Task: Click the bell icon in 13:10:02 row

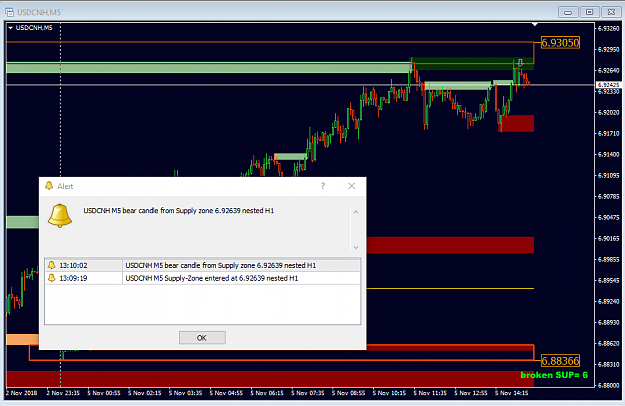Action: tap(51, 265)
